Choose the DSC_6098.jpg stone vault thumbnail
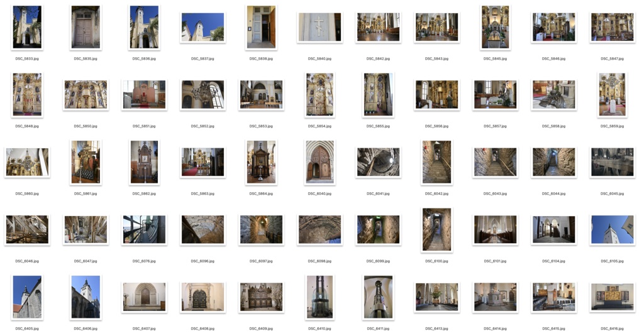The width and height of the screenshot is (644, 336). [x=319, y=229]
